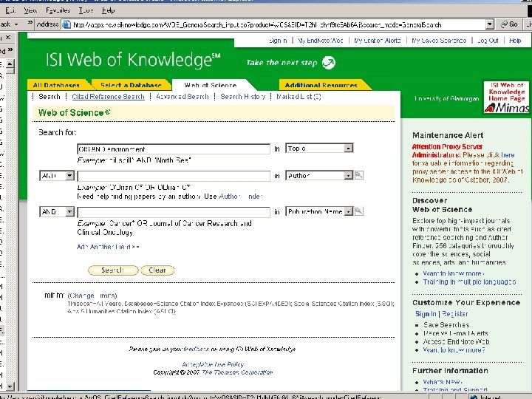532x399 pixels.
Task: Click the left panel scroll up arrow
Action: click(10, 64)
